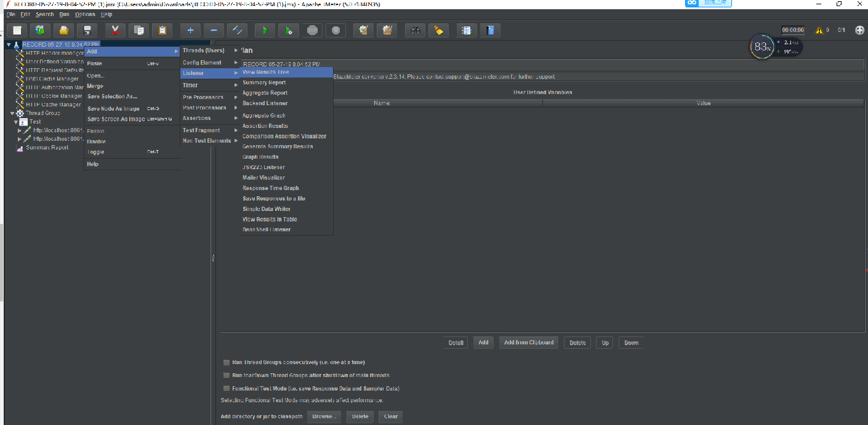The image size is (868, 425).
Task: Choose Save Selection As... context item
Action: pos(132,97)
